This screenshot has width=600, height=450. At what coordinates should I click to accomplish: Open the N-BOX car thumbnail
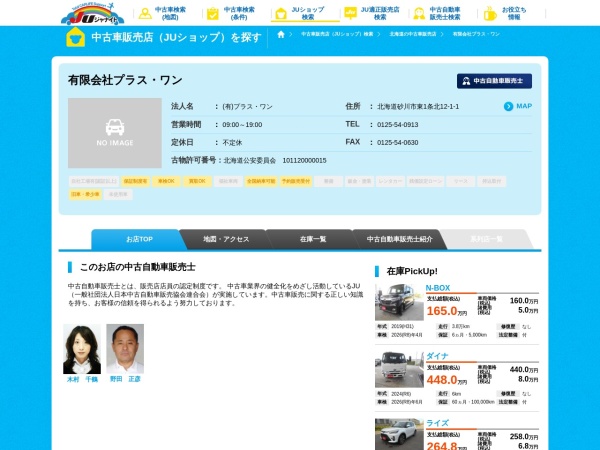[x=399, y=302]
